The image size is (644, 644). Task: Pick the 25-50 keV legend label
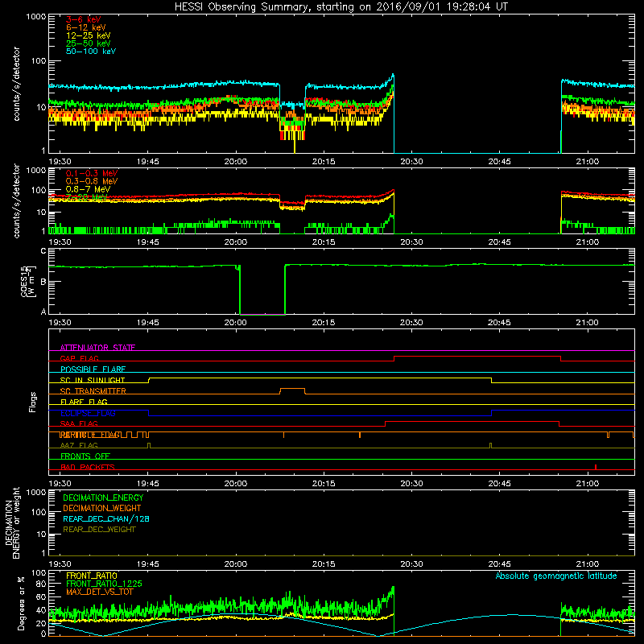click(x=88, y=43)
